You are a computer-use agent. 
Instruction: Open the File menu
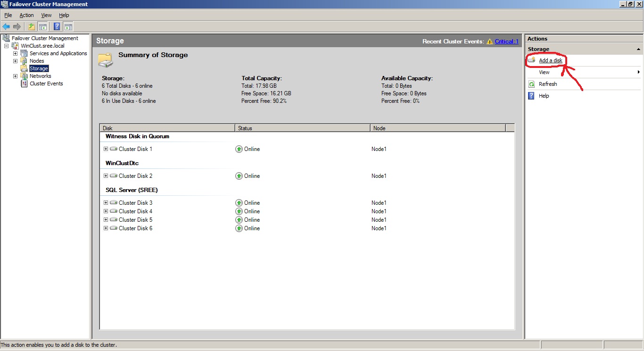pos(8,15)
